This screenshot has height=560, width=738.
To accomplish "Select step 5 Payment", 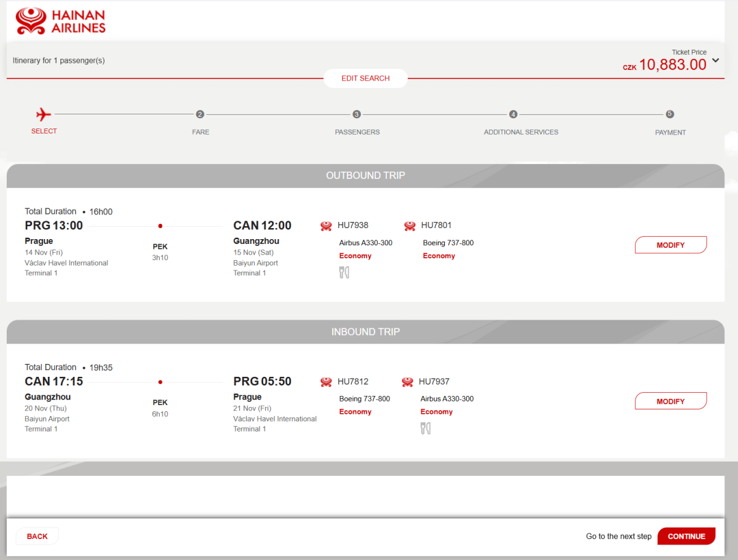I will point(670,114).
